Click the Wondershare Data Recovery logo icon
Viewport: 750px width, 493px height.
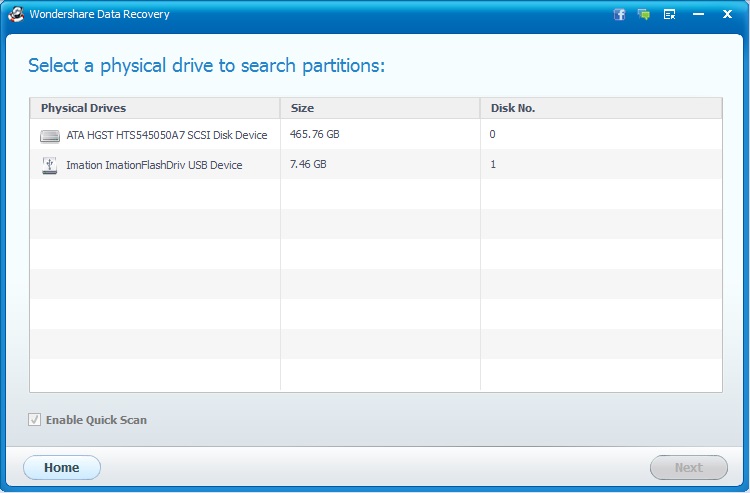[16, 14]
